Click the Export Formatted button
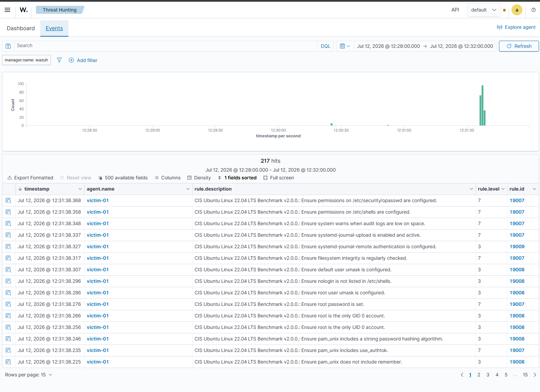 coord(31,178)
